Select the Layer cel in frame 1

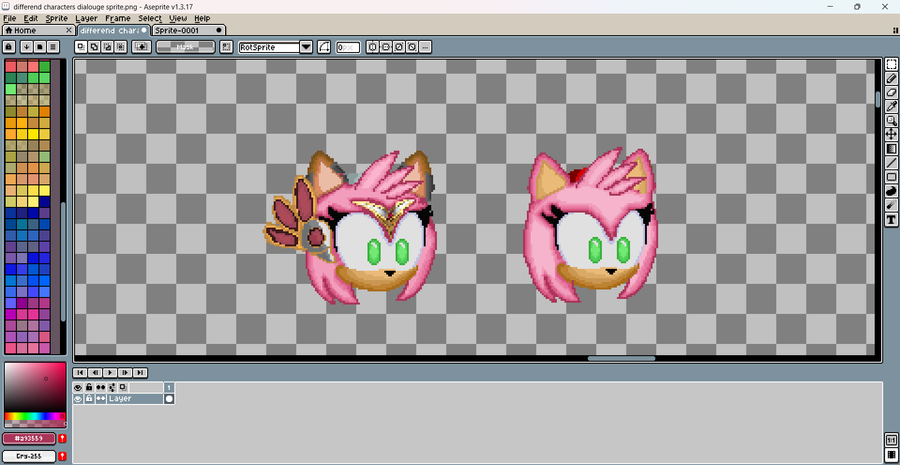tap(169, 398)
